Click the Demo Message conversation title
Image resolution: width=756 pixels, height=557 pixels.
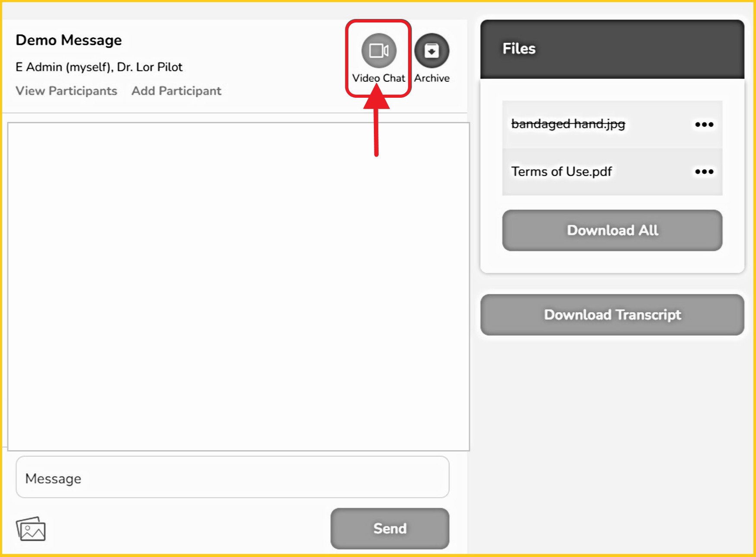click(69, 40)
